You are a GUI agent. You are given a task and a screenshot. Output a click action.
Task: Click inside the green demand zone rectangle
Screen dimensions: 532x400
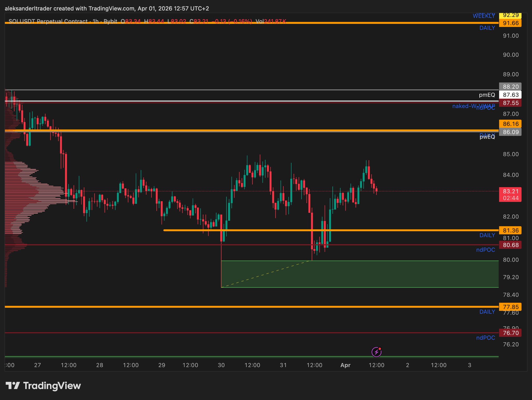pyautogui.click(x=364, y=274)
